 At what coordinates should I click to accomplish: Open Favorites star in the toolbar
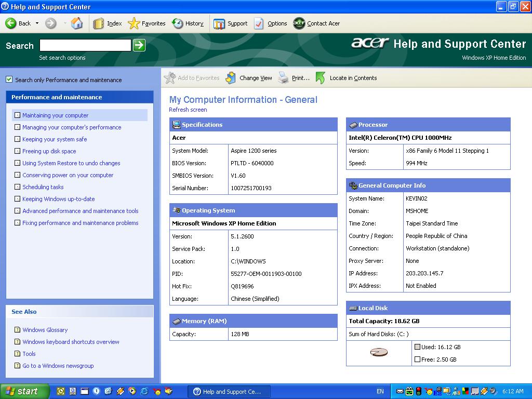134,23
